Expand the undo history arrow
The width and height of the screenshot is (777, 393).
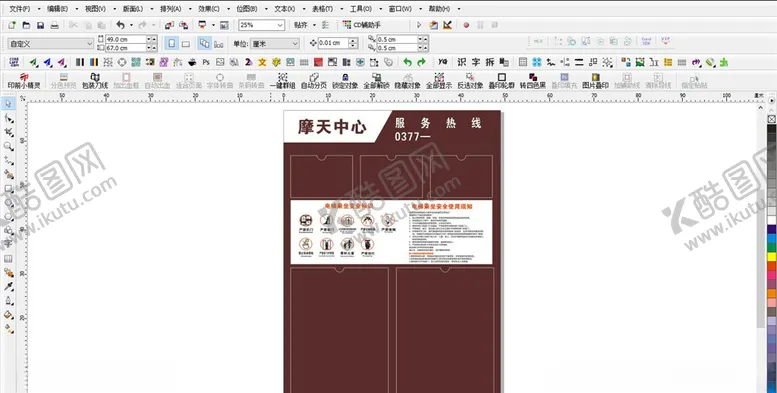click(x=131, y=25)
